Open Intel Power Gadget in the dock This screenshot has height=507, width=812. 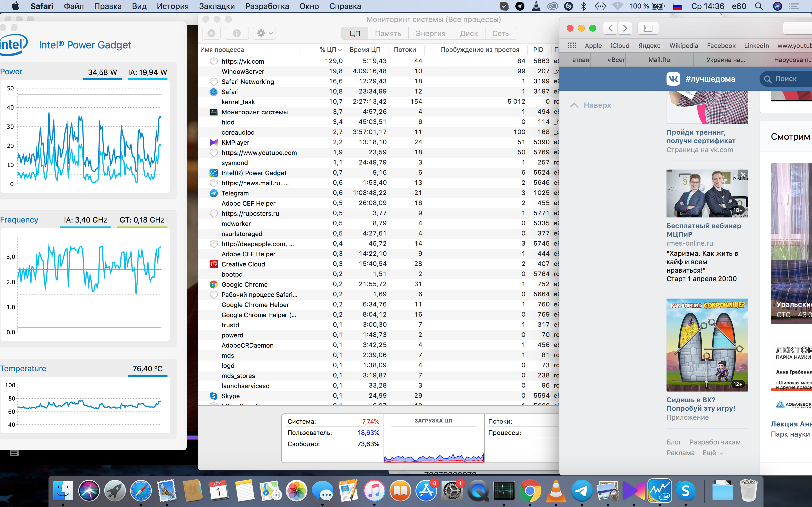click(x=659, y=491)
